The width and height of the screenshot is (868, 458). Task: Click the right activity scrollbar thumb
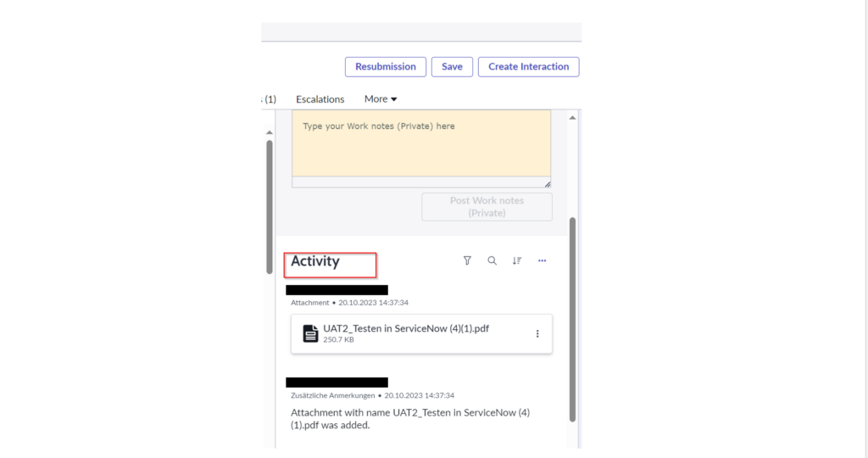click(x=572, y=320)
